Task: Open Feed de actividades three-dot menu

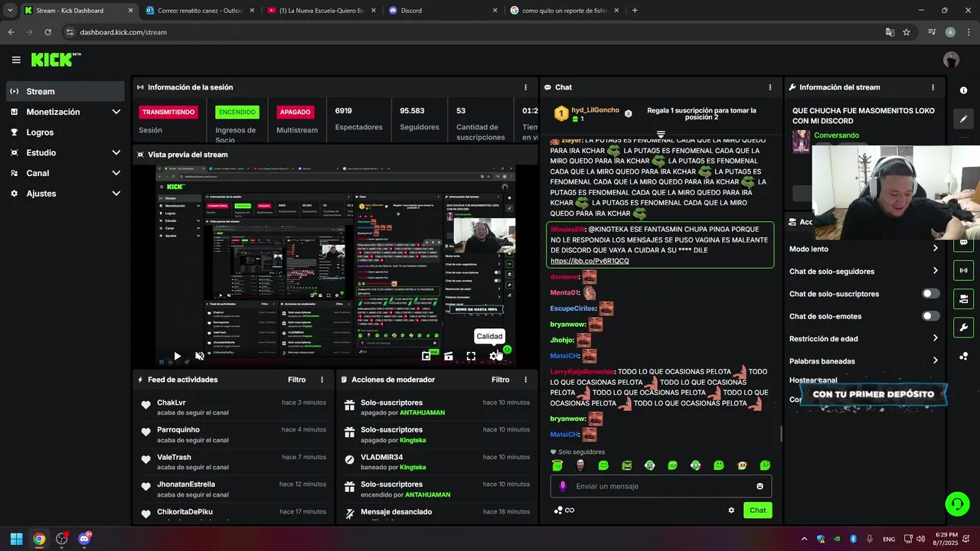Action: (x=322, y=380)
